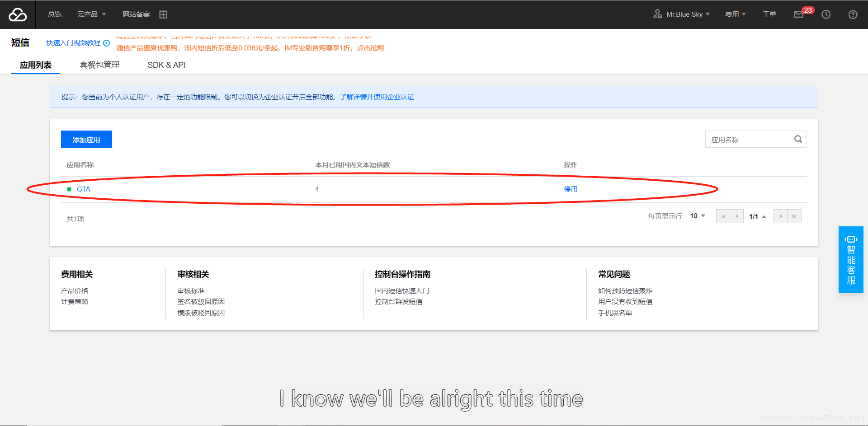Open 网站备案 in top navigation
Viewport: 868px width, 426px height.
(x=136, y=14)
